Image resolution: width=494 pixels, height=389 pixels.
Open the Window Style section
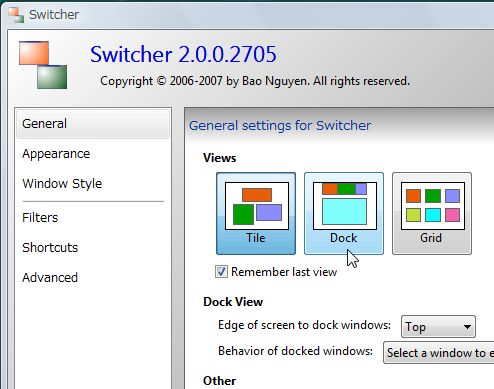(93, 184)
